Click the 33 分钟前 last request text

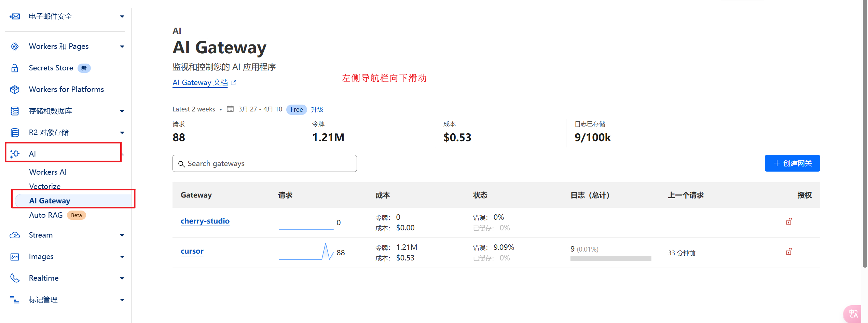pyautogui.click(x=681, y=253)
